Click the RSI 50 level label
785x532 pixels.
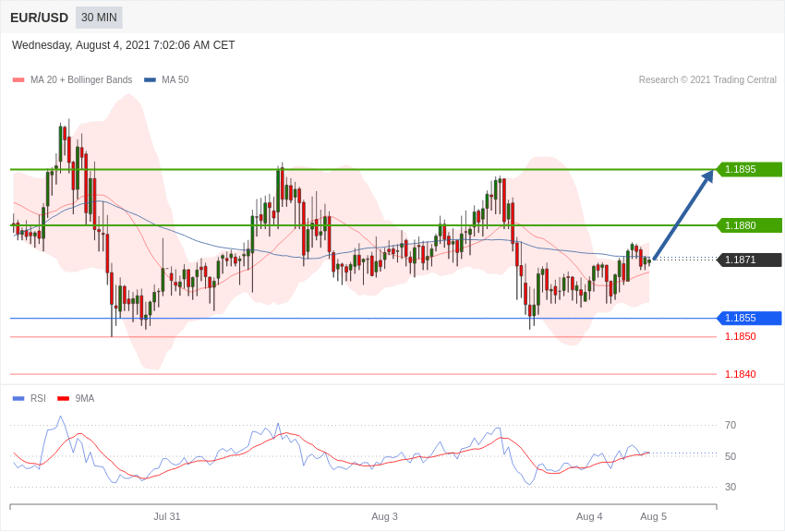click(731, 456)
